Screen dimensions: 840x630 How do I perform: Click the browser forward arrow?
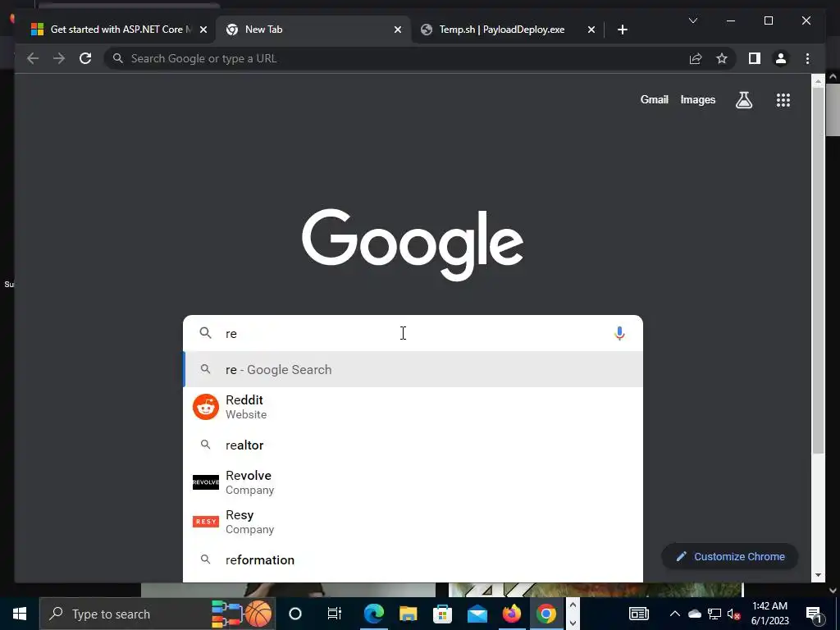point(59,58)
